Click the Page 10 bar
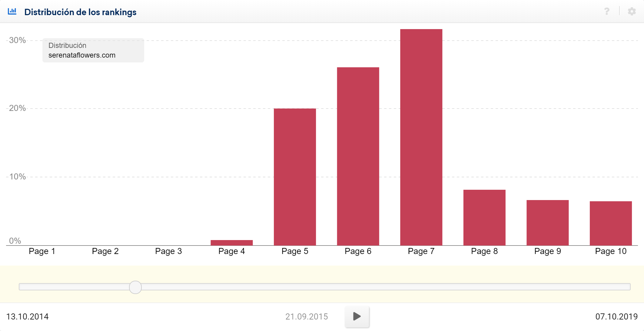 [x=610, y=223]
